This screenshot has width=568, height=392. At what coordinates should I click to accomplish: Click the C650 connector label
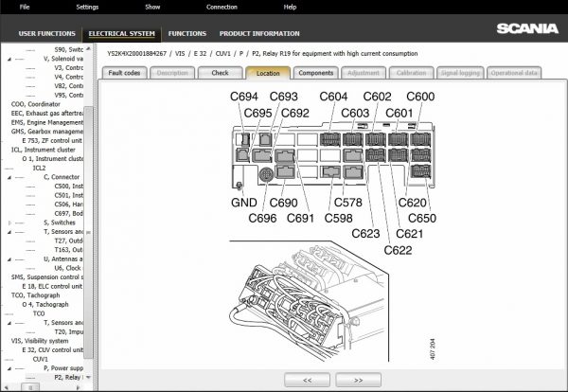[422, 218]
